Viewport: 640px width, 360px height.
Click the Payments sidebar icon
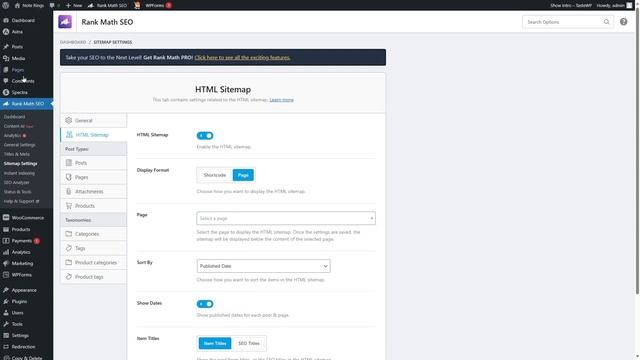6,241
